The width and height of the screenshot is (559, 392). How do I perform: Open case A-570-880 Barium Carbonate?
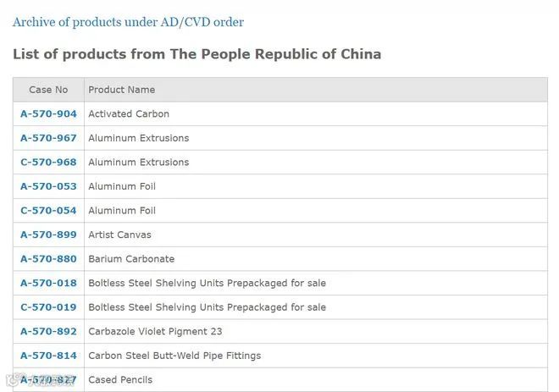pyautogui.click(x=48, y=259)
